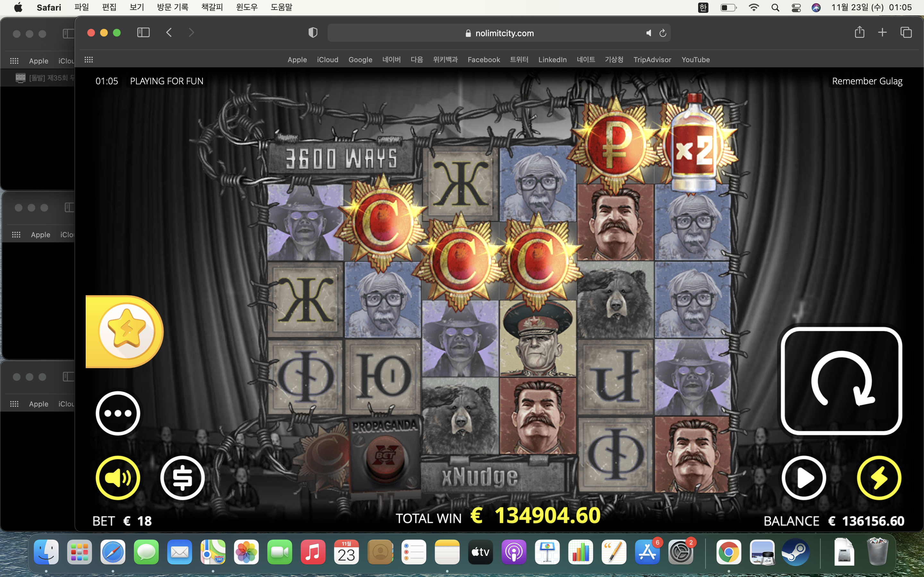Open the yellow star bonus feature panel
Viewport: 924px width, 577px height.
click(125, 331)
